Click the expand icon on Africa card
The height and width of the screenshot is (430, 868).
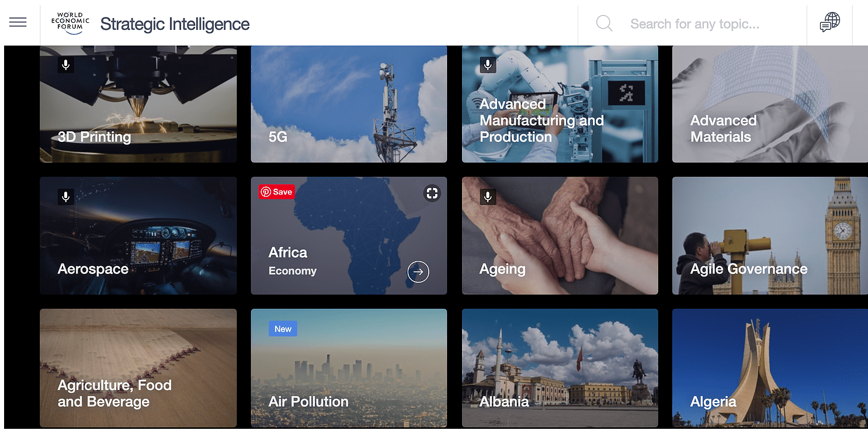coord(432,193)
